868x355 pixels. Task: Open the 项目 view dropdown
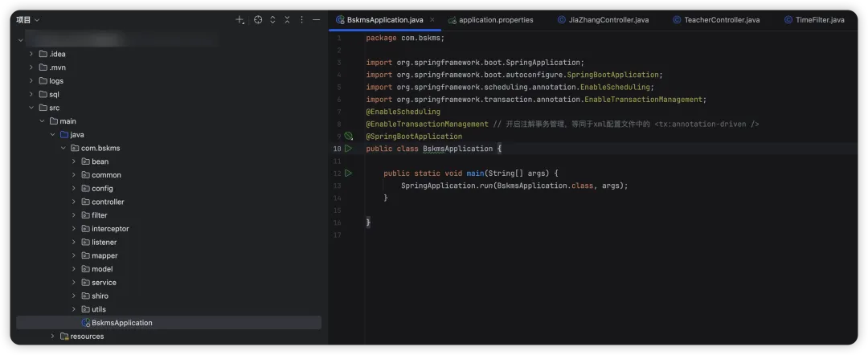click(27, 20)
